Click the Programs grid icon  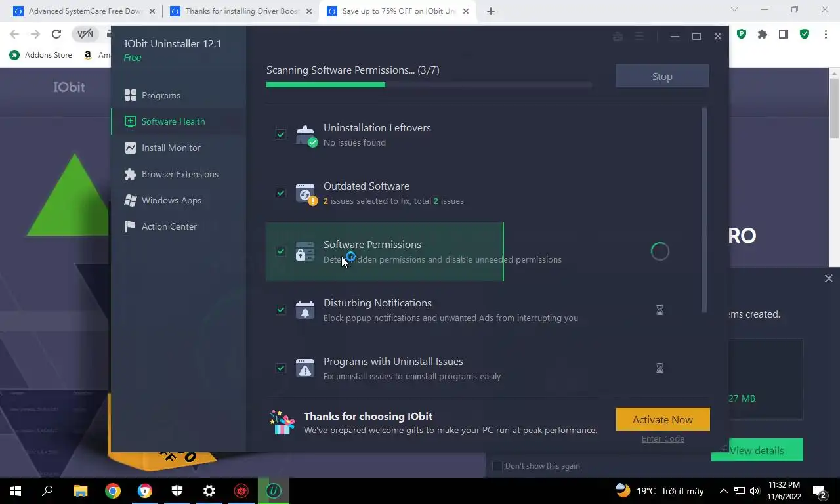(x=131, y=95)
